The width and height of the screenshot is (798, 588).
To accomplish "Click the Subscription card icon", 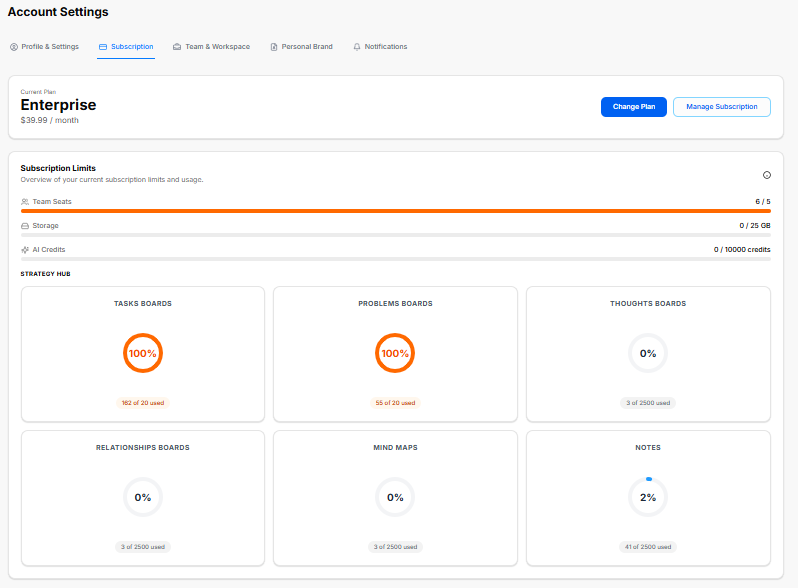I will (x=103, y=47).
